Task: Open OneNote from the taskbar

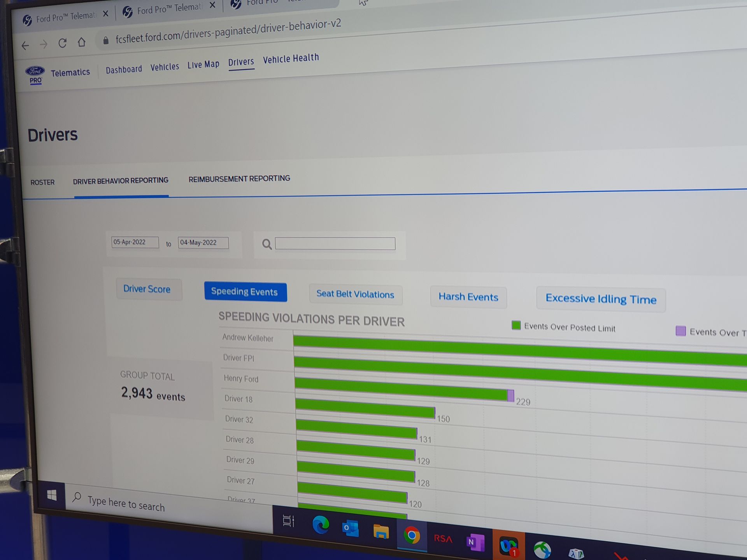Action: [x=475, y=542]
